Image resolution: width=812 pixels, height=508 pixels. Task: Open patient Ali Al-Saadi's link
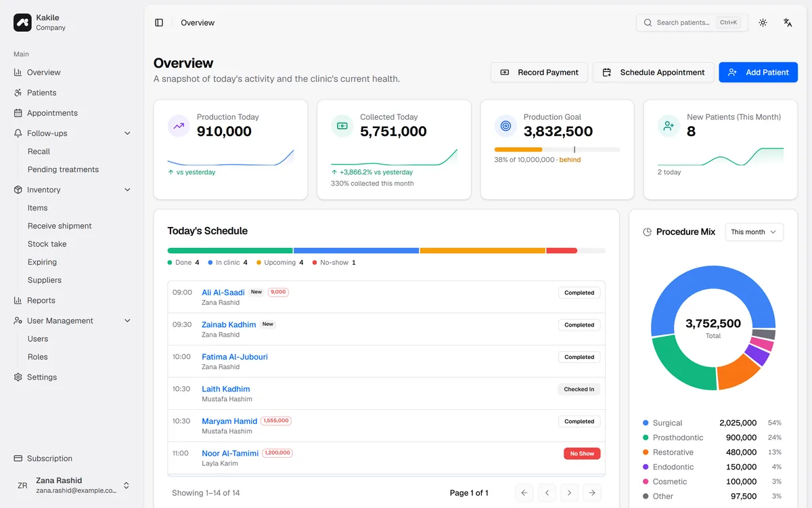coord(223,293)
